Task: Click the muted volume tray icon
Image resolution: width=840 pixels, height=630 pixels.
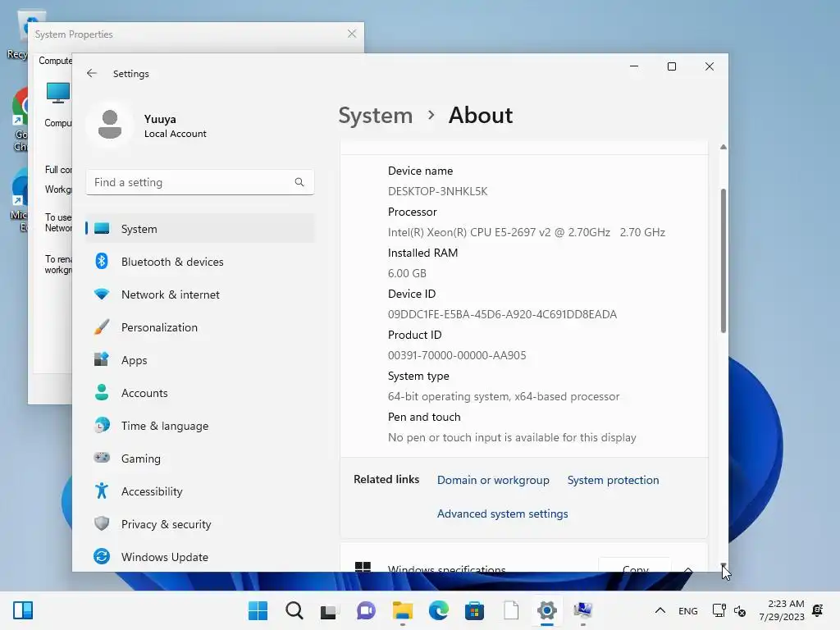Action: [x=740, y=610]
